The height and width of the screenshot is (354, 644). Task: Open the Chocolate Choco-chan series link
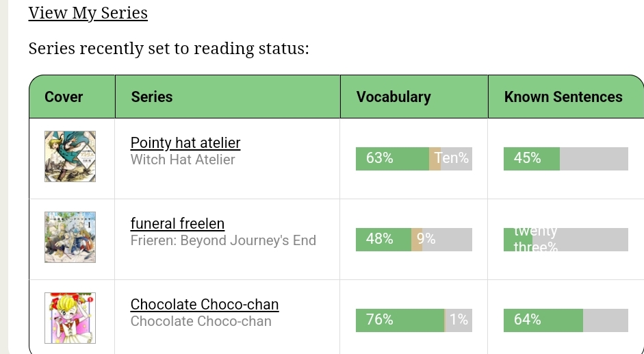(205, 304)
